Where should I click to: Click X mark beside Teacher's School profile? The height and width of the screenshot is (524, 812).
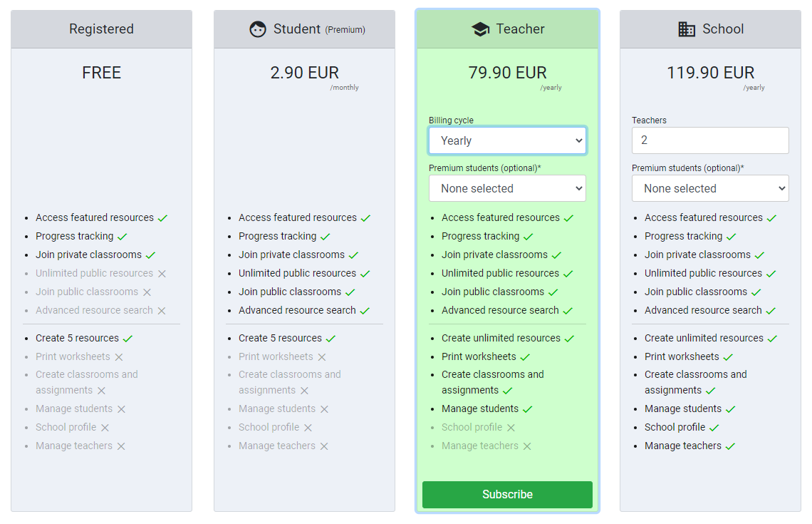pyautogui.click(x=511, y=428)
